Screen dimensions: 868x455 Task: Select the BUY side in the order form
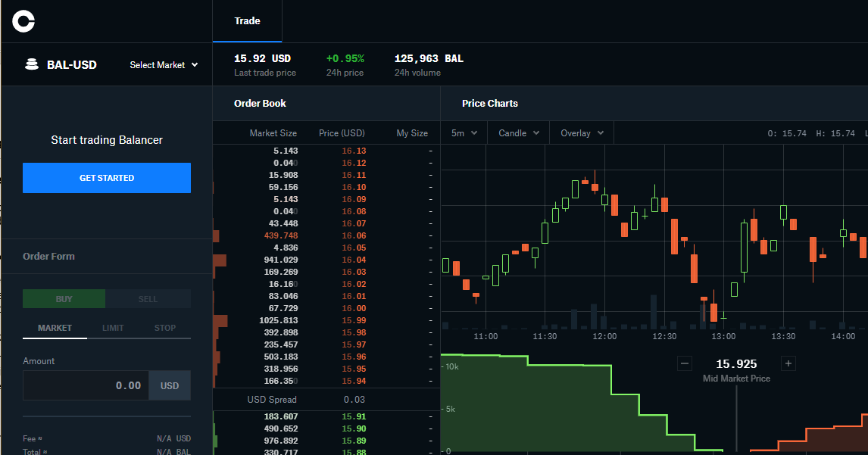click(x=64, y=298)
